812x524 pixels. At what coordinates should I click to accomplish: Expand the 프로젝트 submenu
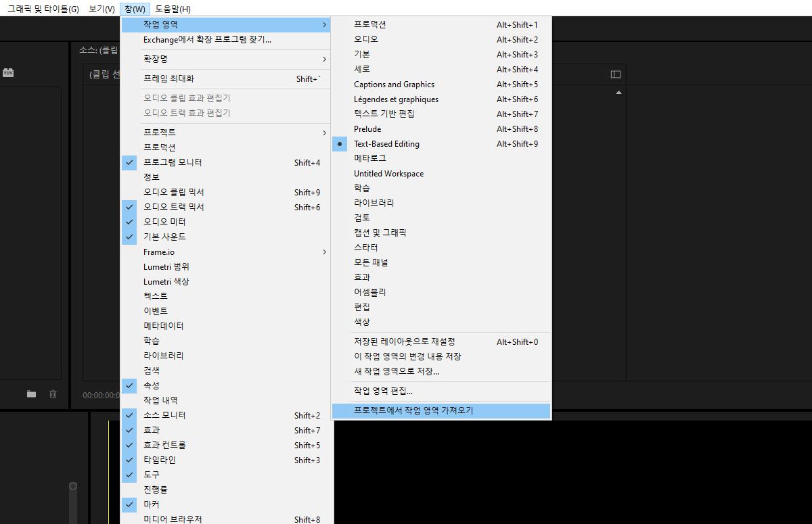click(155, 132)
